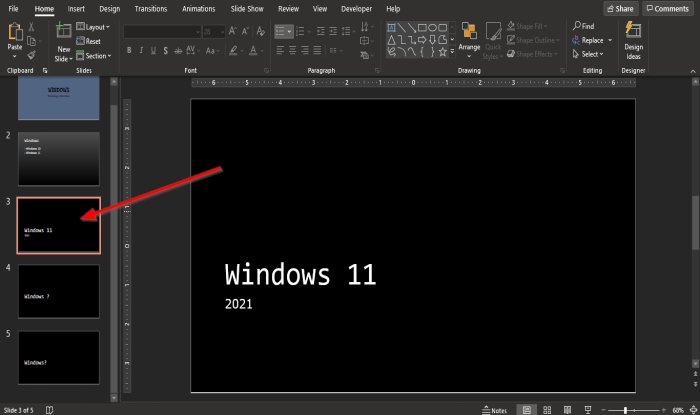Add a New Slide

(x=63, y=32)
